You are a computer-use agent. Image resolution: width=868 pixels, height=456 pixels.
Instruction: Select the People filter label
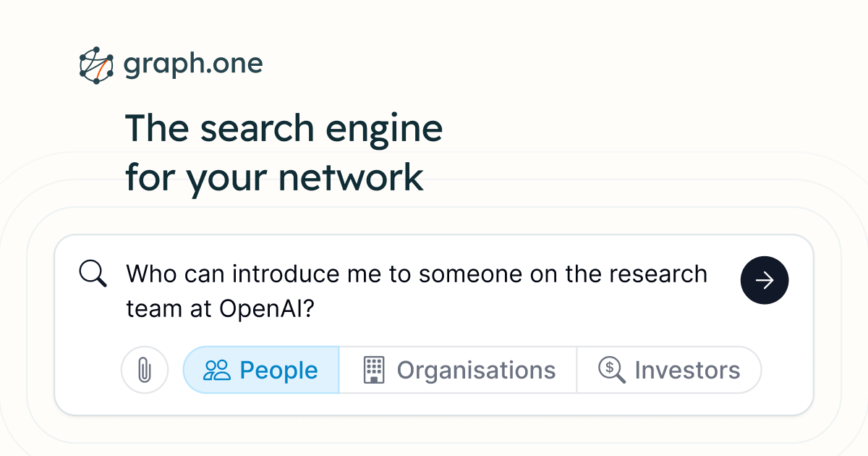pos(278,371)
